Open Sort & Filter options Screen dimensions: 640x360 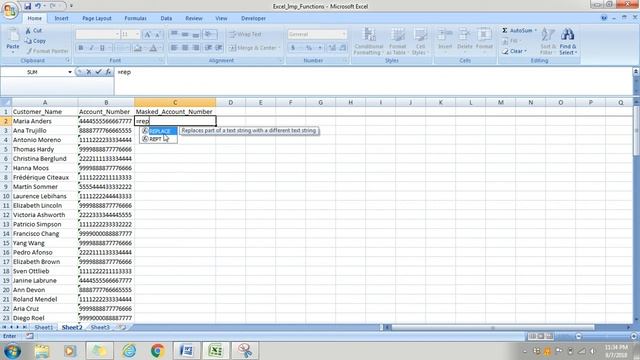coord(547,41)
